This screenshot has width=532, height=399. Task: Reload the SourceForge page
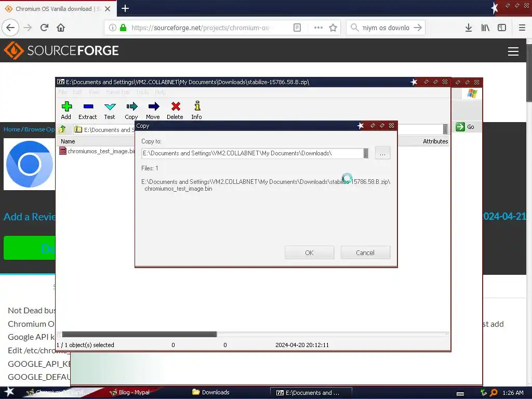(45, 28)
